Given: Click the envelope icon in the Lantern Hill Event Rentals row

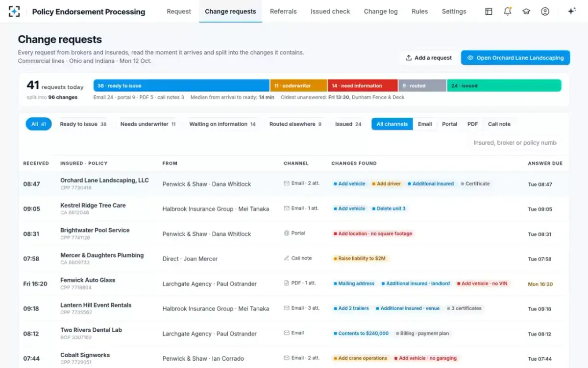Looking at the screenshot, I should click(287, 308).
